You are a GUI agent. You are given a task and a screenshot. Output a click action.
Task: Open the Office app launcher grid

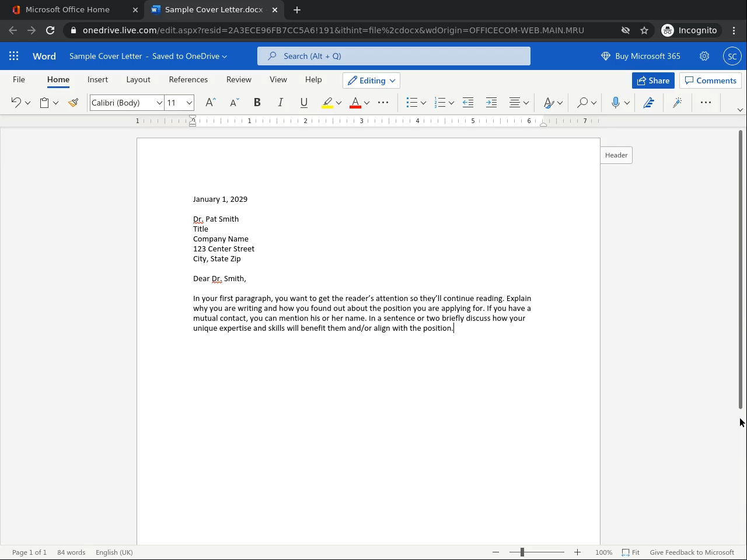pyautogui.click(x=14, y=56)
